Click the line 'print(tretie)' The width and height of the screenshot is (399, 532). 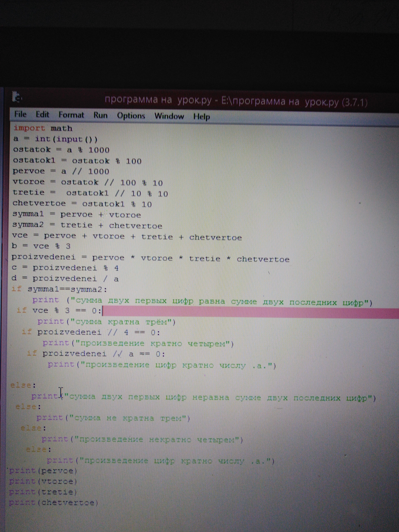(x=43, y=492)
